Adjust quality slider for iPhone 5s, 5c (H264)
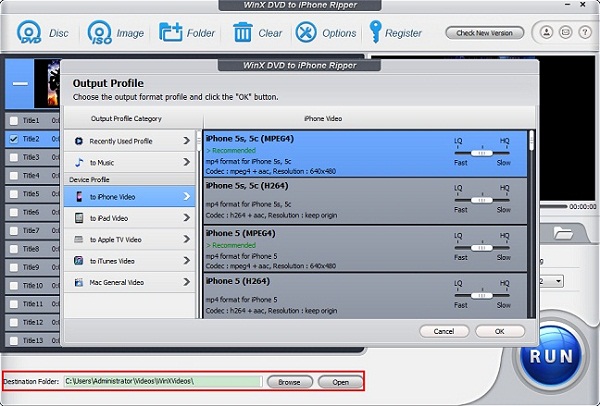 482,200
